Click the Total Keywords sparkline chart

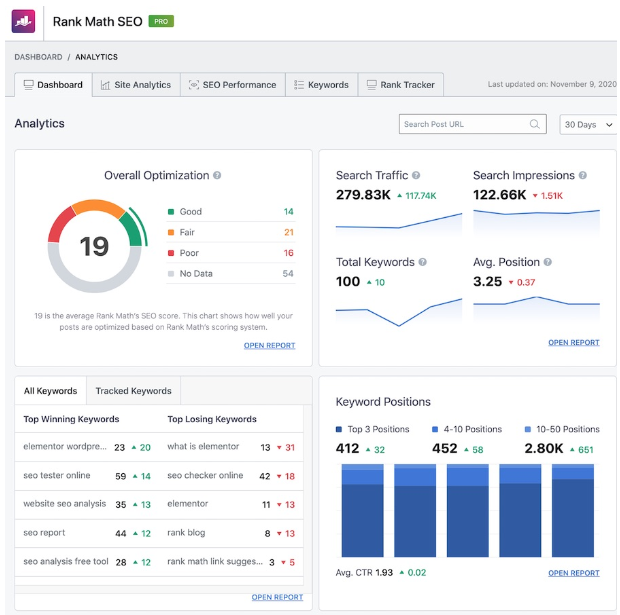pos(399,312)
